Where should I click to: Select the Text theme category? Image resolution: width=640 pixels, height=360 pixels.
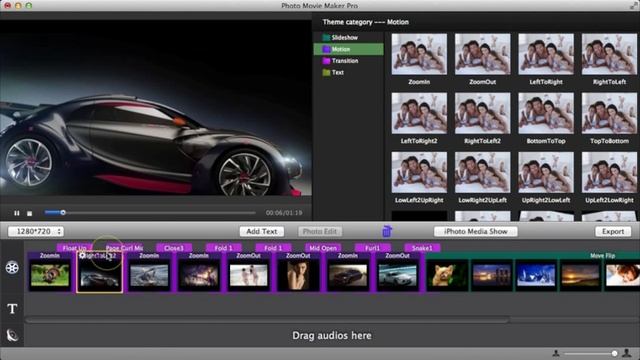349,72
